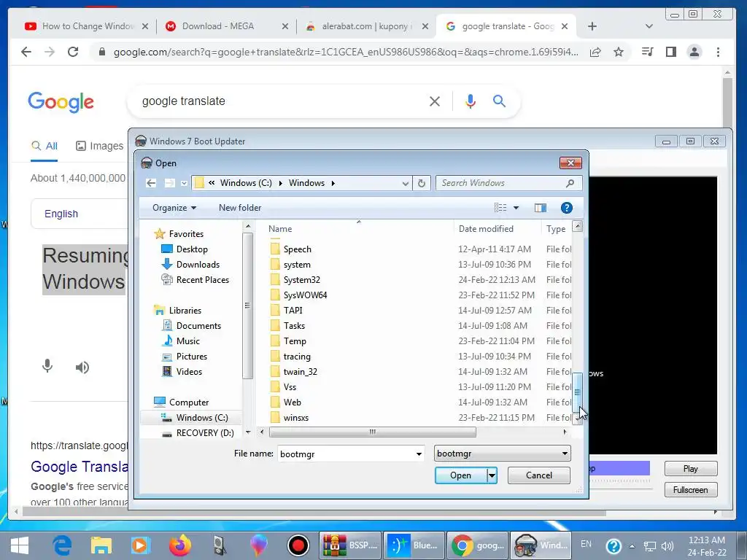Select the Speech folder

pyautogui.click(x=298, y=249)
